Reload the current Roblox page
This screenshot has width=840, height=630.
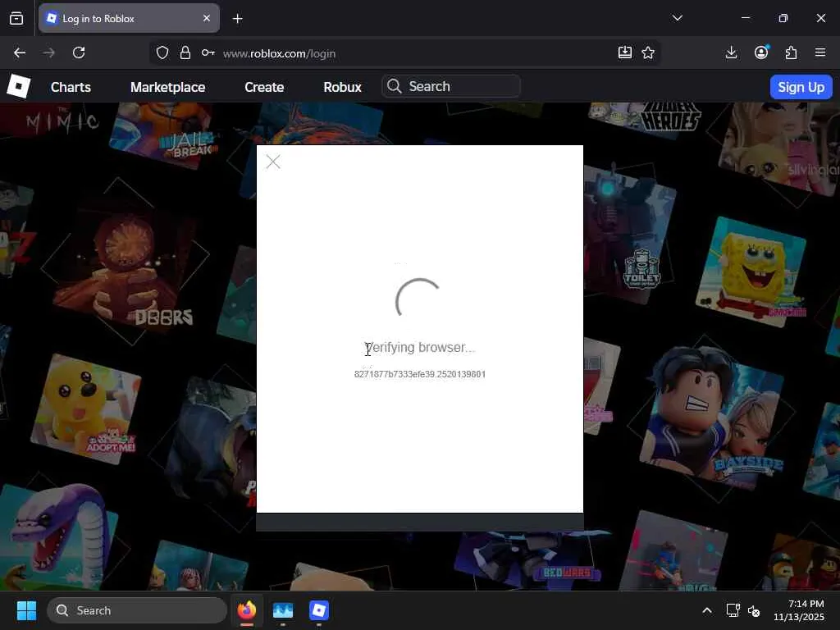(x=79, y=52)
